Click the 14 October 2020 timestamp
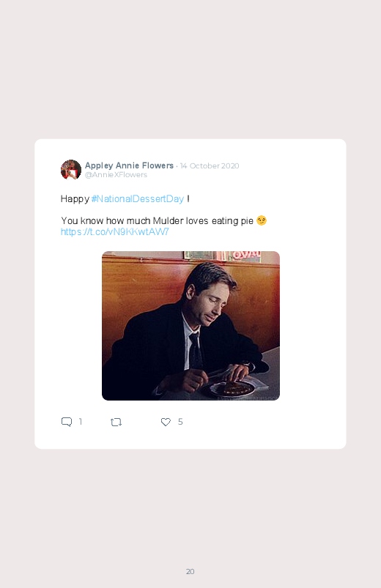Screen dimensions: 381x588 (210, 165)
